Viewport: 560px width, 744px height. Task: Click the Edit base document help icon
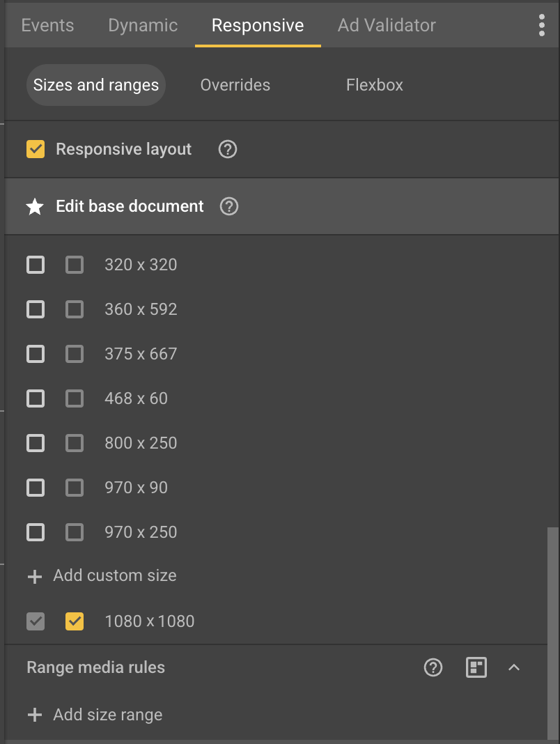(228, 206)
